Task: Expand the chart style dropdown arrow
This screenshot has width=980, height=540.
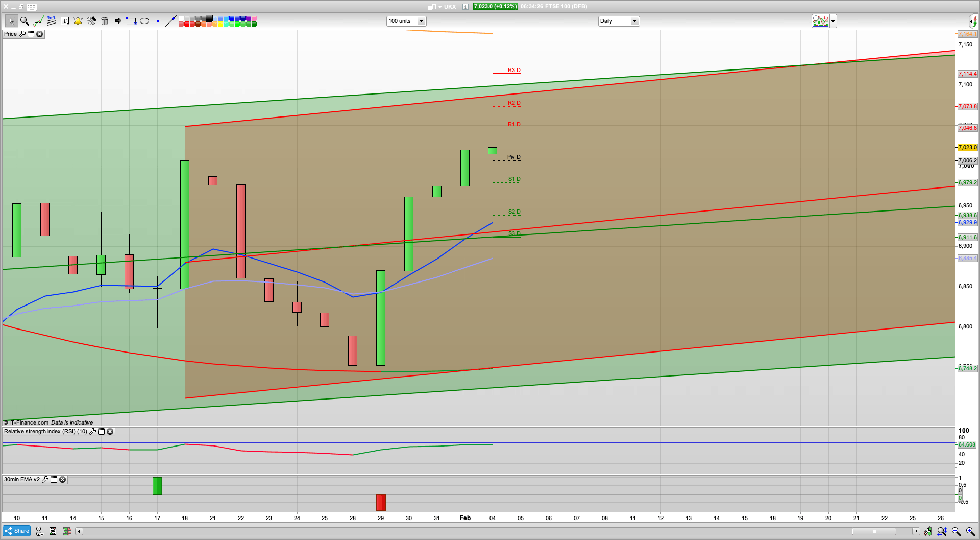Action: coord(834,21)
